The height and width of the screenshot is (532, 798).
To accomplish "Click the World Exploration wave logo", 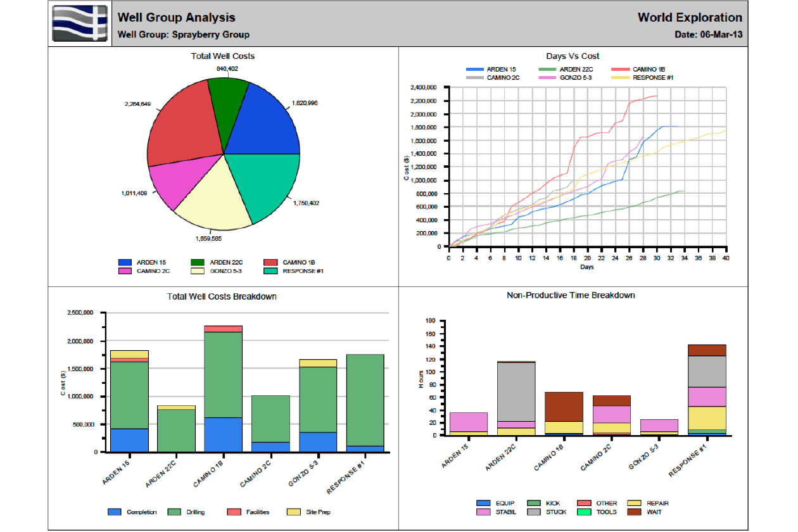I will (x=80, y=23).
